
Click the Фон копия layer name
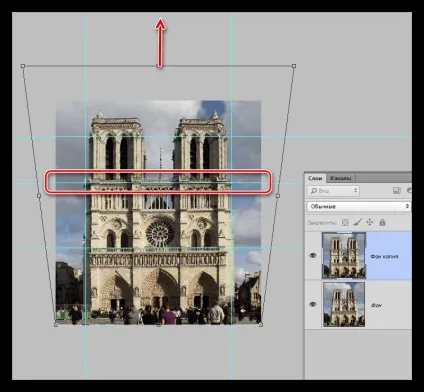tap(384, 256)
